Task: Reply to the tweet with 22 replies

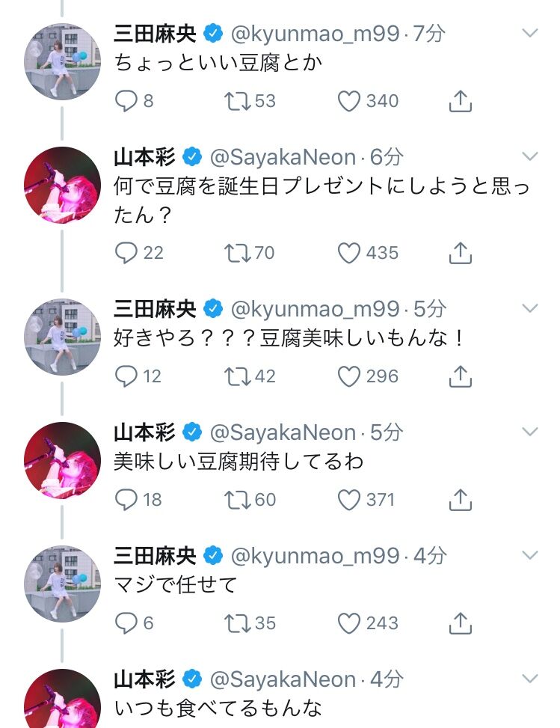Action: pos(126,253)
